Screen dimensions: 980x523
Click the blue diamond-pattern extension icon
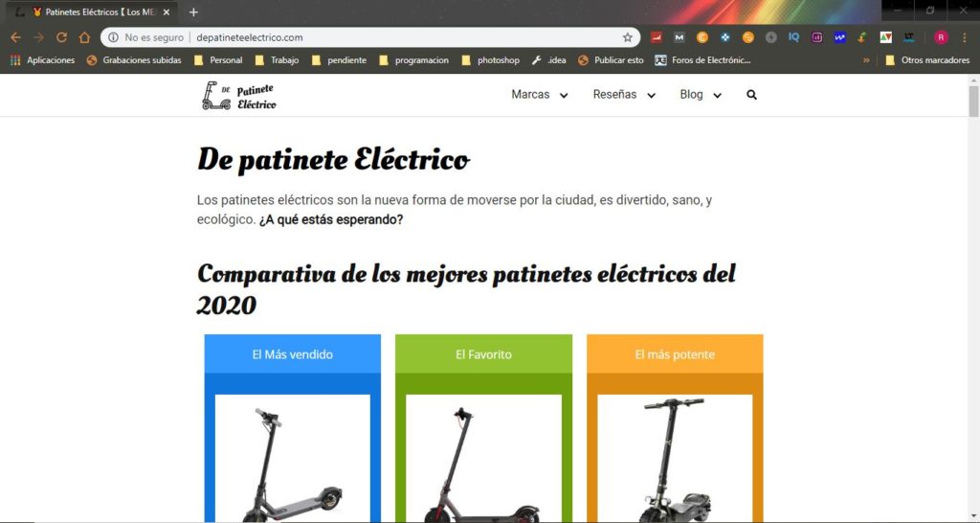tap(725, 37)
